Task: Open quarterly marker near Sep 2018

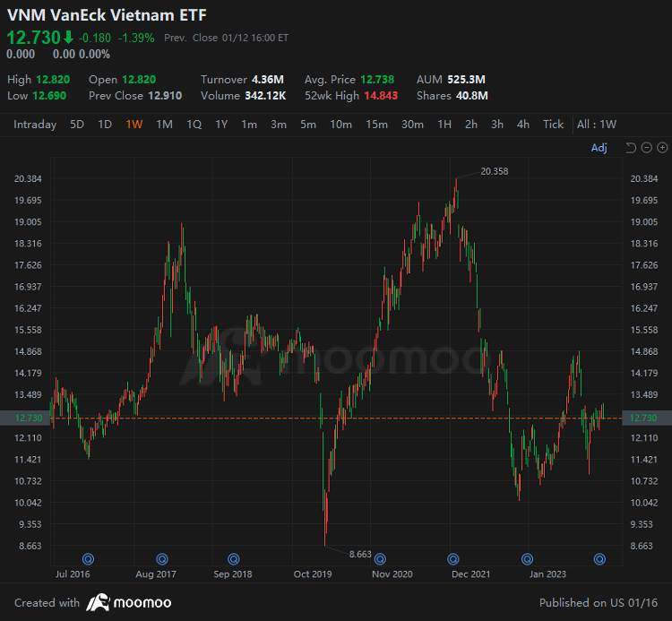Action: [234, 559]
